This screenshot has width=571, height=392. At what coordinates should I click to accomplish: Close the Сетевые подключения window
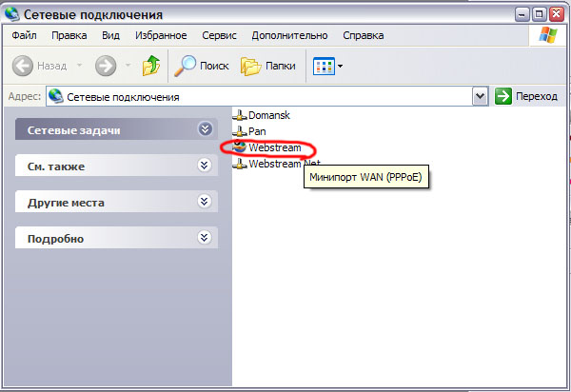pos(557,14)
